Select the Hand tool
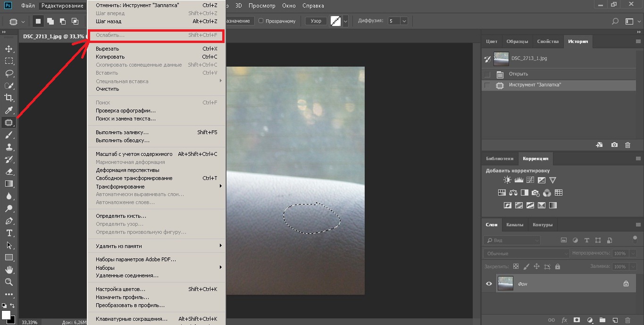The image size is (644, 325). coord(9,270)
